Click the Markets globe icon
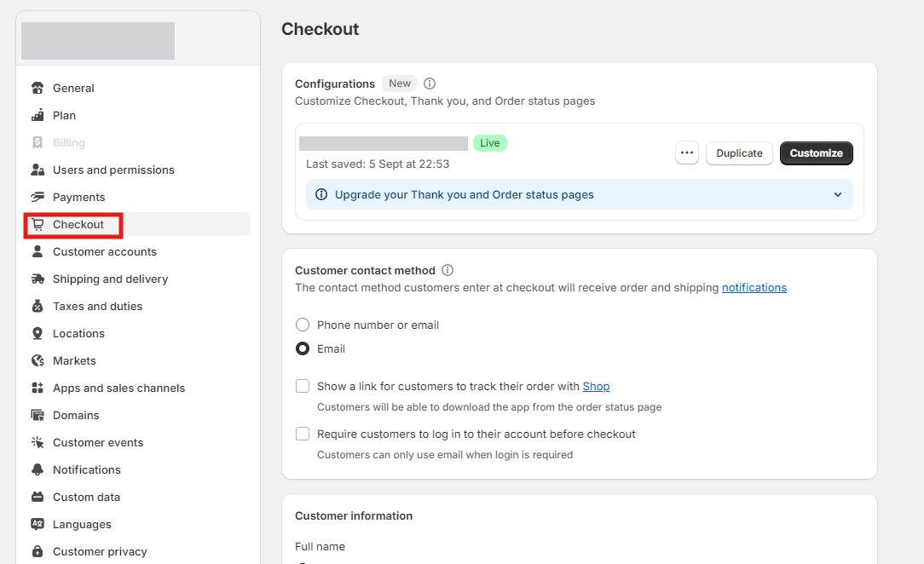This screenshot has width=924, height=564. (x=38, y=361)
